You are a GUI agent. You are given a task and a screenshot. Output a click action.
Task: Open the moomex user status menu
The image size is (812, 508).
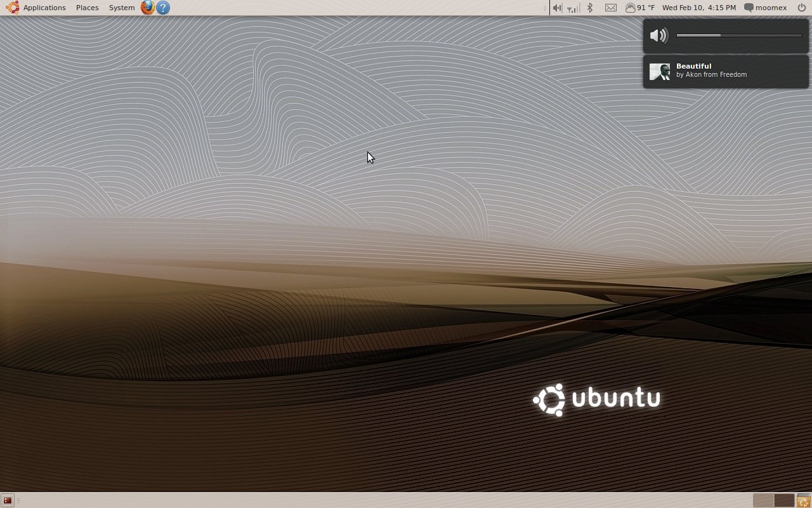coord(765,8)
